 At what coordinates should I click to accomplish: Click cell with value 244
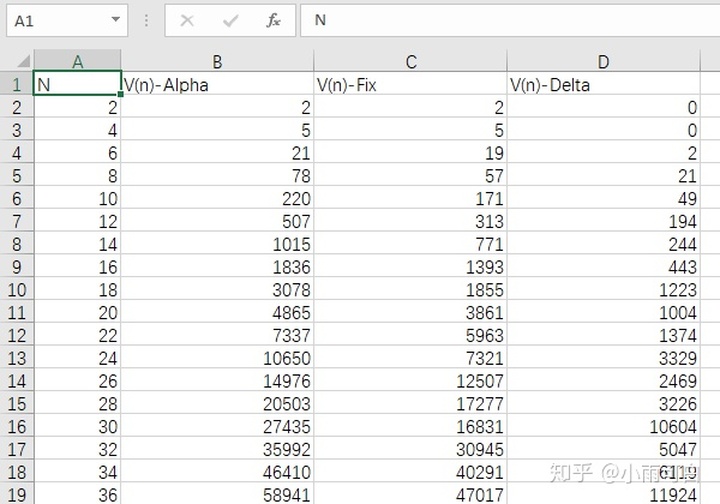[x=603, y=244]
